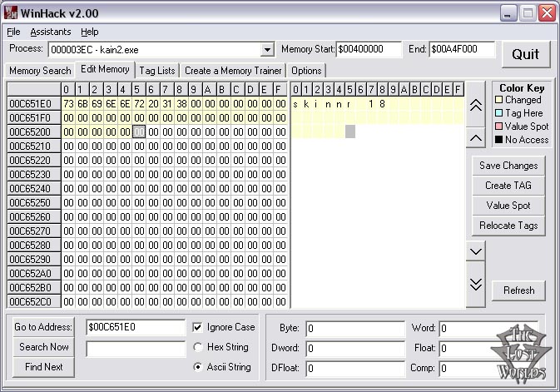
Task: Select the Ascii String radio button
Action: (197, 367)
